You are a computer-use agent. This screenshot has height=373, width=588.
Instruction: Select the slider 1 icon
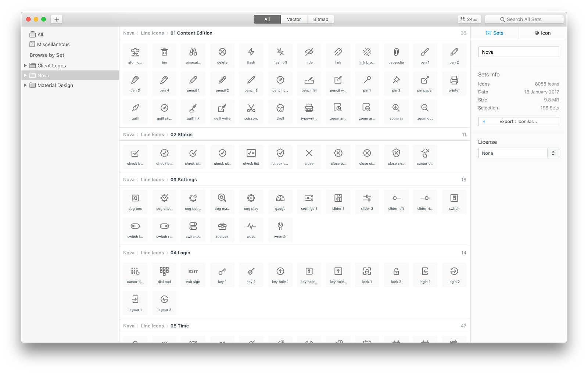(x=338, y=202)
